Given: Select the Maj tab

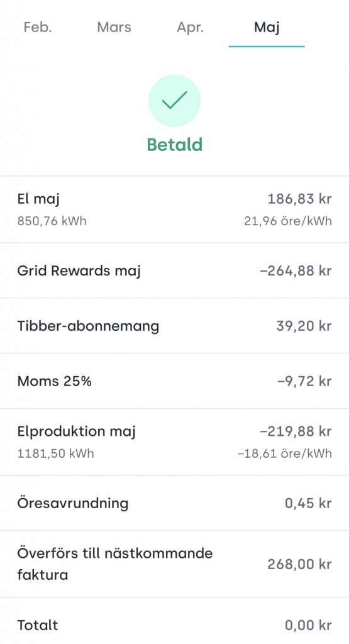Looking at the screenshot, I should tap(267, 28).
